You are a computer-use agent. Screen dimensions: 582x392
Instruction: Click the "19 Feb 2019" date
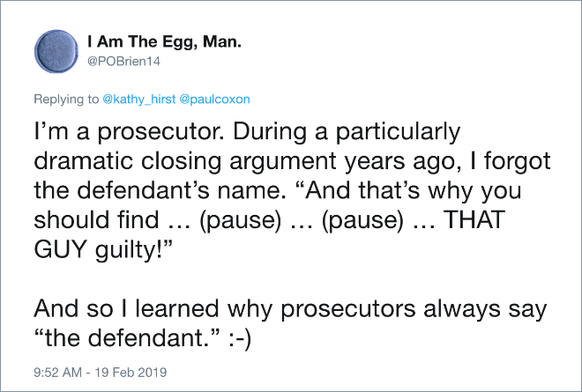coord(131,372)
